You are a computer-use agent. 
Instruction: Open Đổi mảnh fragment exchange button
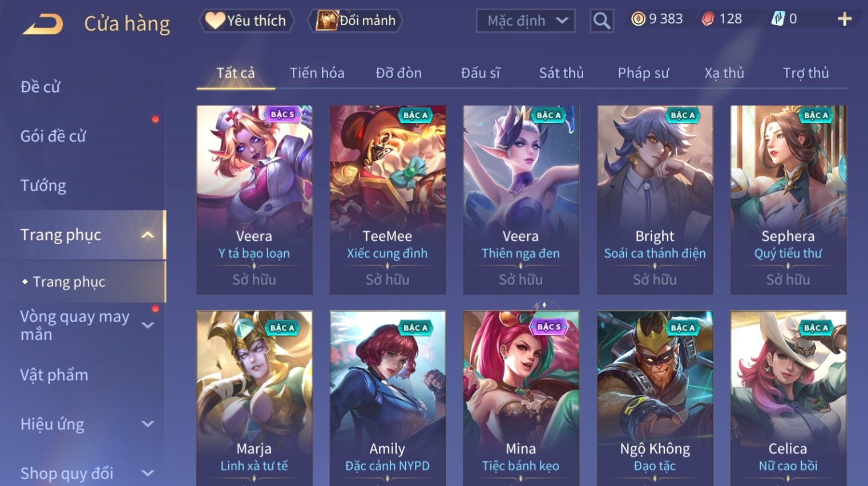(x=356, y=21)
